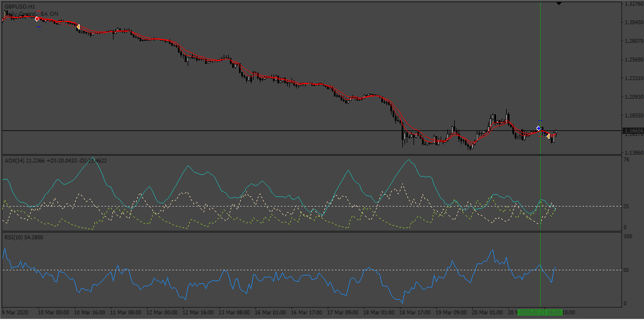Click the 16 Mar 17:00 time label

click(306, 312)
